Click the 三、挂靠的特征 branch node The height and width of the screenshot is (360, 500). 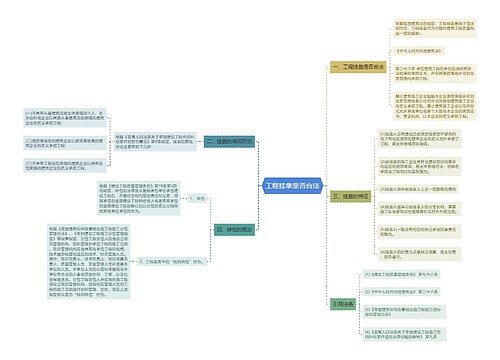350,196
